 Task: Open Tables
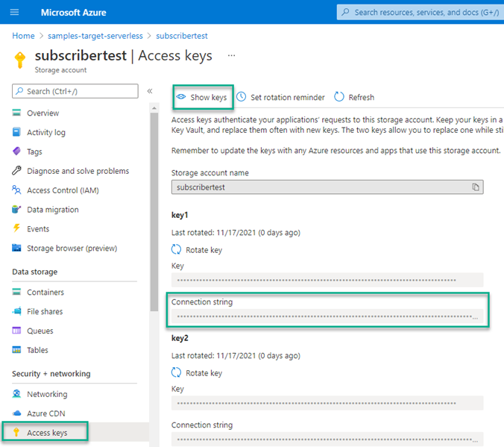[37, 350]
